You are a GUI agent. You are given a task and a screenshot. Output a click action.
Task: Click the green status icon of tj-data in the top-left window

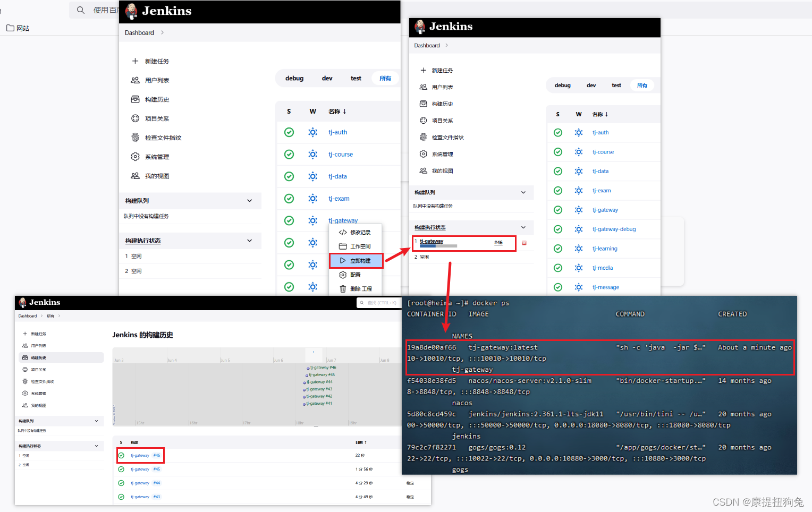[289, 176]
